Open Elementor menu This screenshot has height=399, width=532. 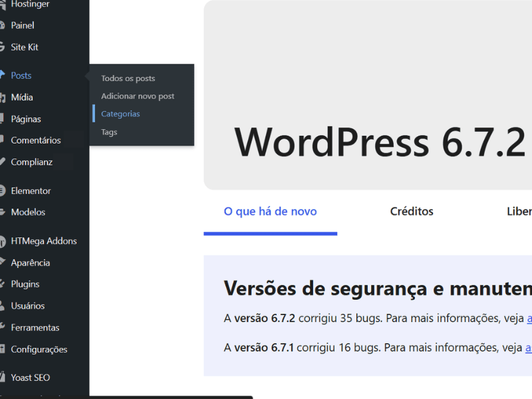coord(31,191)
